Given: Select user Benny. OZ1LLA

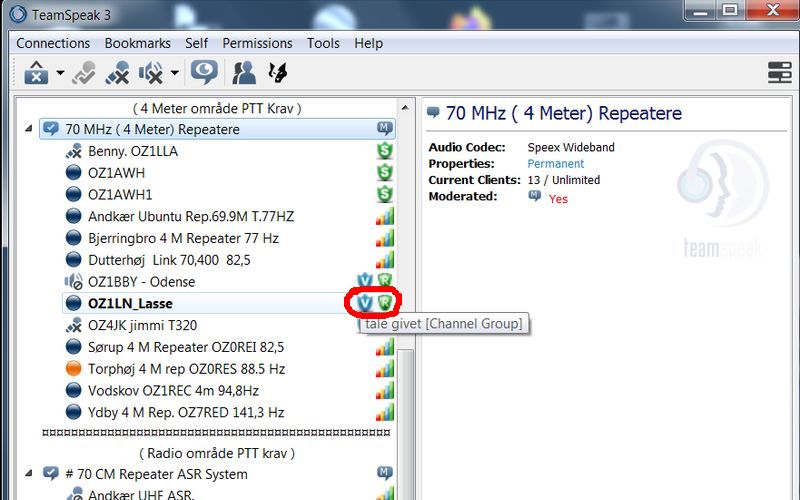Looking at the screenshot, I should (133, 151).
